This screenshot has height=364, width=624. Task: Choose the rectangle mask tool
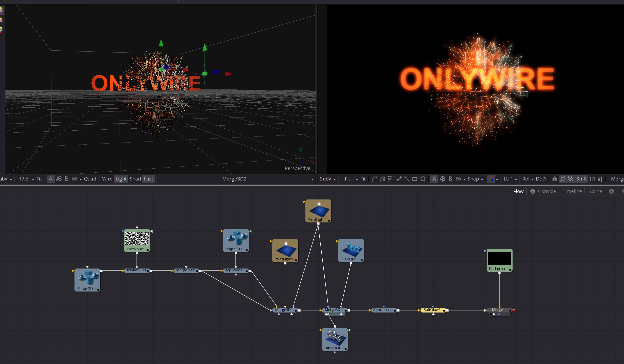(415, 179)
